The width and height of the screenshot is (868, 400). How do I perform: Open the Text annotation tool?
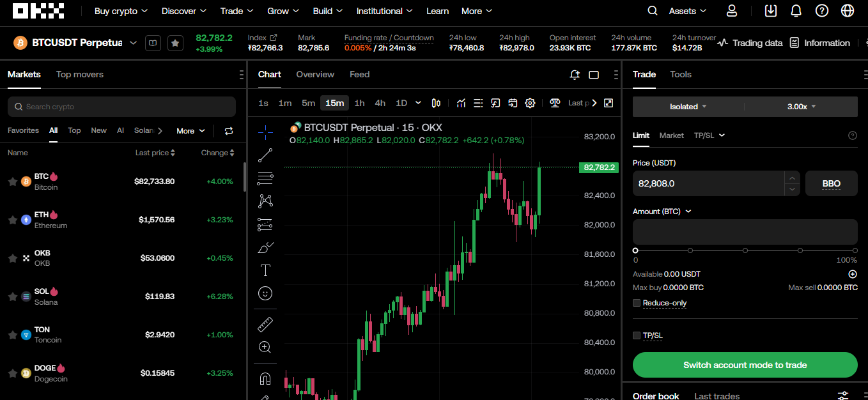tap(265, 270)
